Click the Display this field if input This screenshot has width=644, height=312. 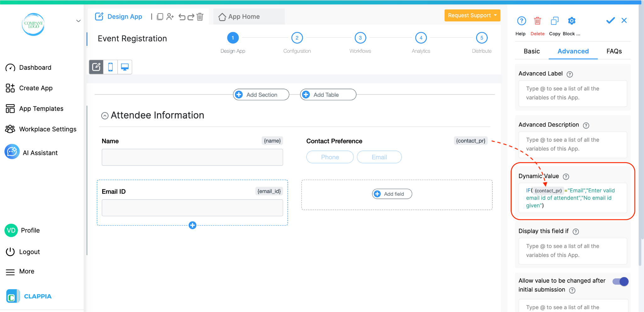[x=573, y=251]
